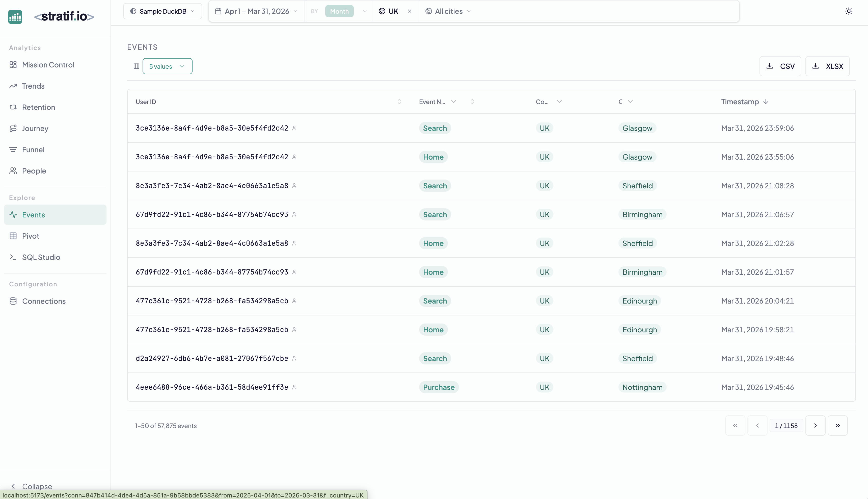Click the Purchase event tag
868x499 pixels.
439,387
